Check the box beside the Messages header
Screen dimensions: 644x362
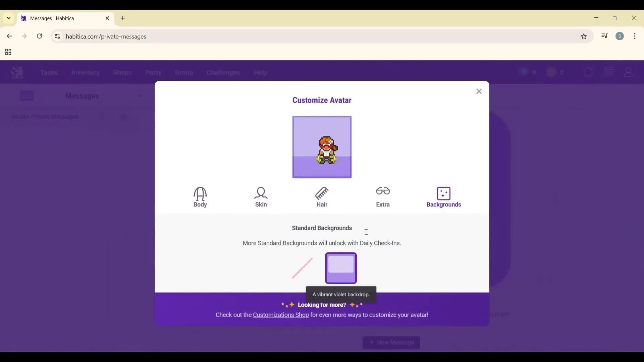coord(27,96)
